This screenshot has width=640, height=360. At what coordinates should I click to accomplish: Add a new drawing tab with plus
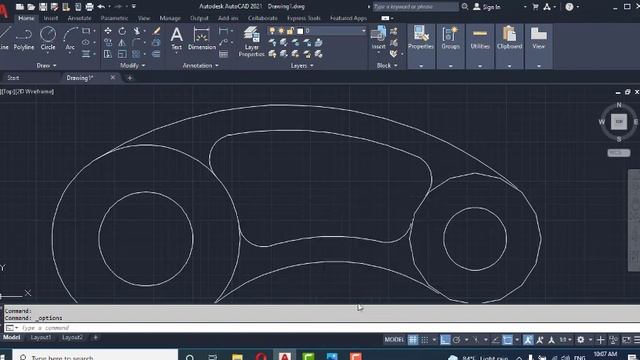click(x=129, y=78)
